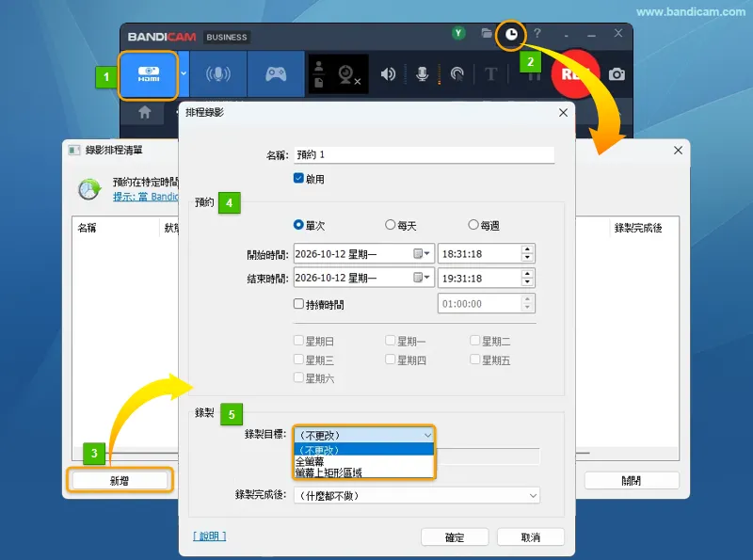Image resolution: width=753 pixels, height=560 pixels.
Task: Expand the 錄製完成後 dropdown
Action: [533, 496]
